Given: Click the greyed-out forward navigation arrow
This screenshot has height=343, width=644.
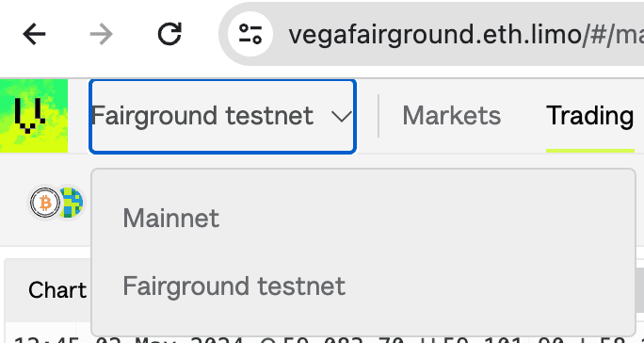Looking at the screenshot, I should (x=102, y=34).
